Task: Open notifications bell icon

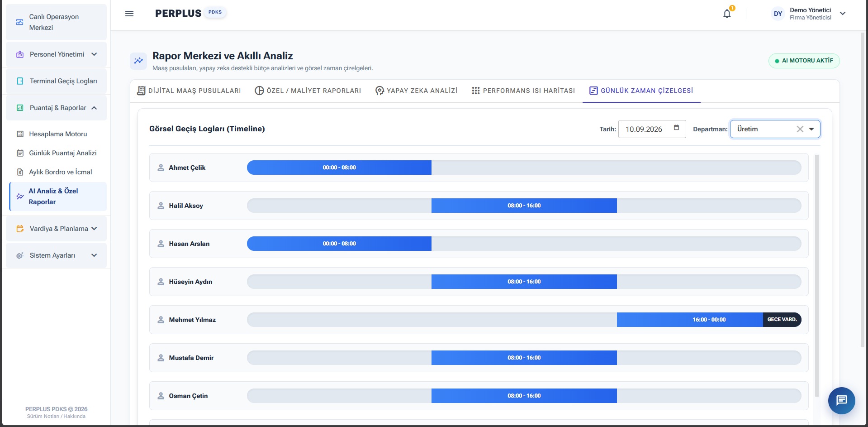Action: [727, 14]
